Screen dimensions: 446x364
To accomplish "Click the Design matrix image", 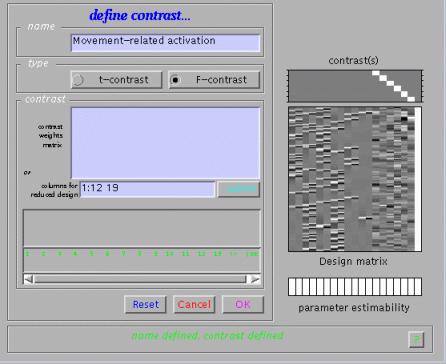I will [x=355, y=179].
